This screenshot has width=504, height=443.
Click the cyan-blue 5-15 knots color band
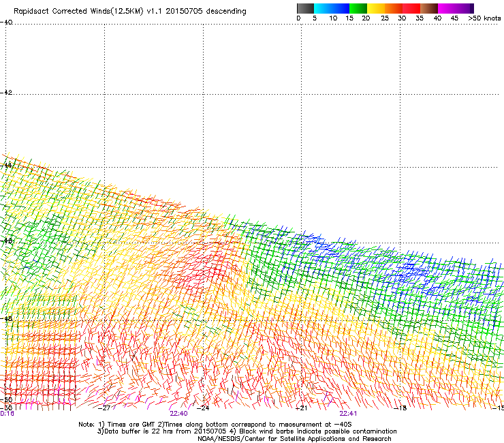click(332, 8)
